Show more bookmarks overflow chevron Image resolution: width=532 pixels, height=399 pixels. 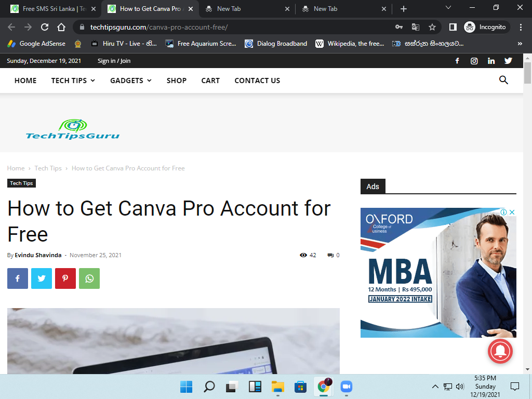point(520,44)
